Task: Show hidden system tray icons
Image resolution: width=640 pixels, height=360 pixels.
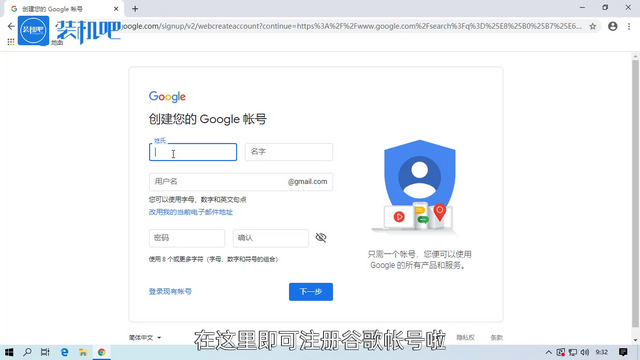Action: pos(549,352)
